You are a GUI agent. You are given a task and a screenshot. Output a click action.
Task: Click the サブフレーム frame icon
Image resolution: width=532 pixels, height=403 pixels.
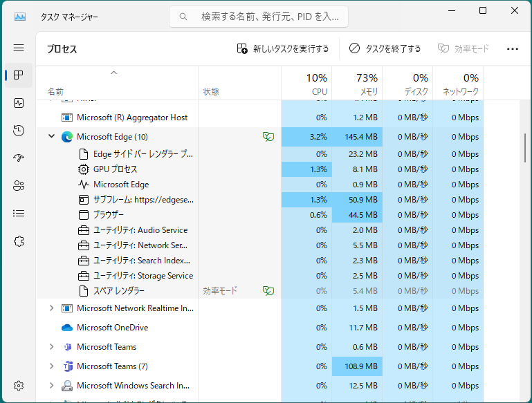coord(84,200)
